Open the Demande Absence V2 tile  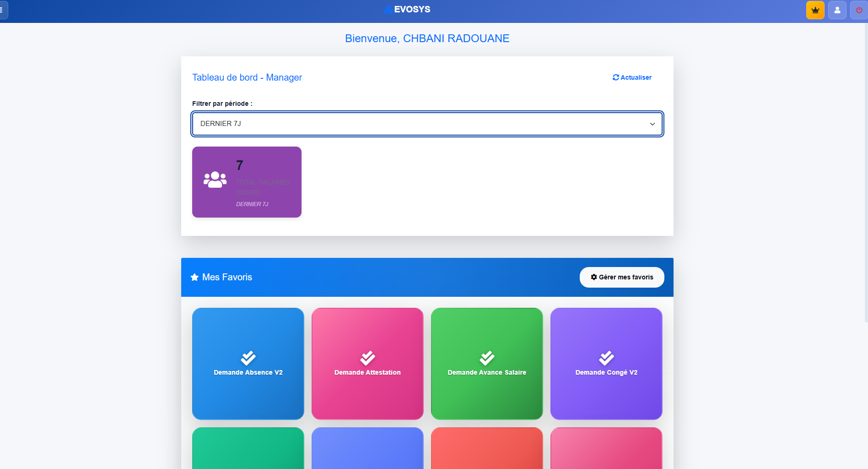(x=248, y=364)
